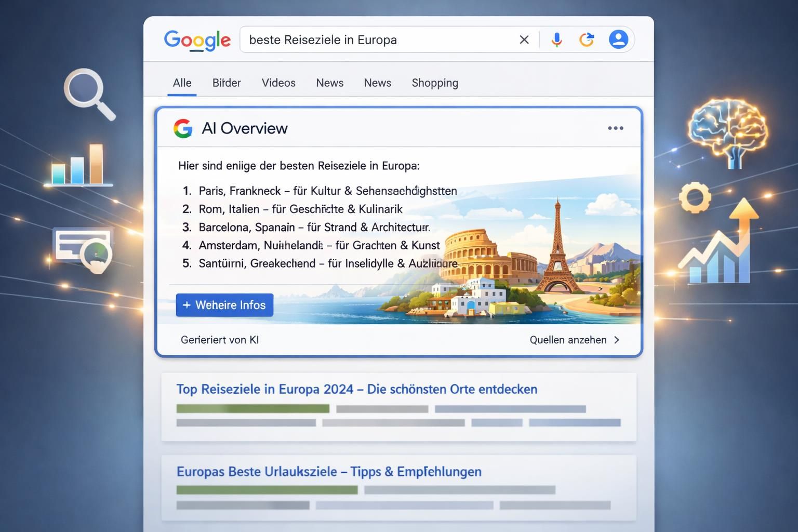The height and width of the screenshot is (532, 798).
Task: Click the AI Overview heading
Action: (244, 128)
